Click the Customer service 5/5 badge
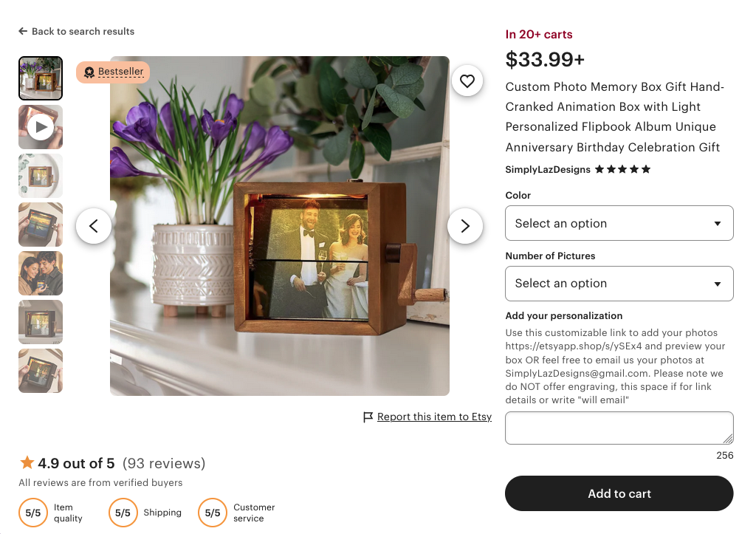The height and width of the screenshot is (534, 756). (x=212, y=513)
